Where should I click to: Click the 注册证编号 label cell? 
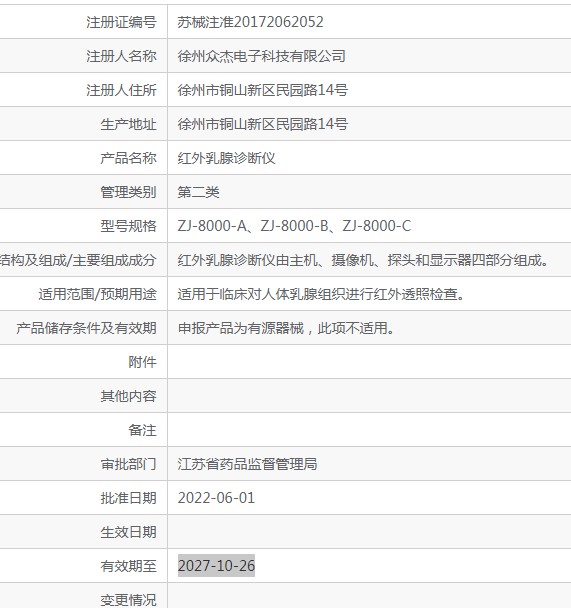pyautogui.click(x=83, y=22)
